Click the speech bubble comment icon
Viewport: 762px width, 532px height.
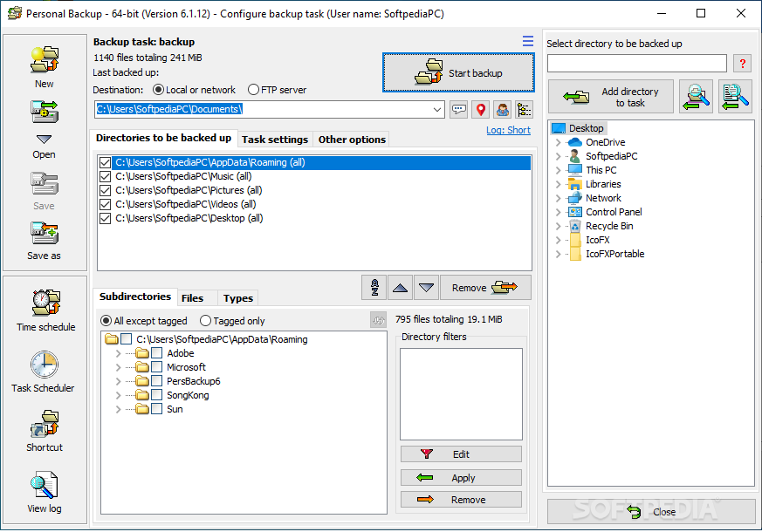458,110
